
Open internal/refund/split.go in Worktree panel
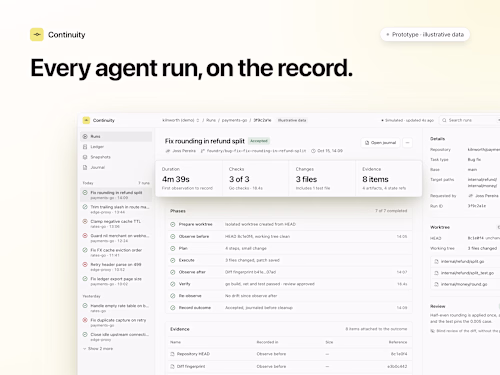point(465,261)
